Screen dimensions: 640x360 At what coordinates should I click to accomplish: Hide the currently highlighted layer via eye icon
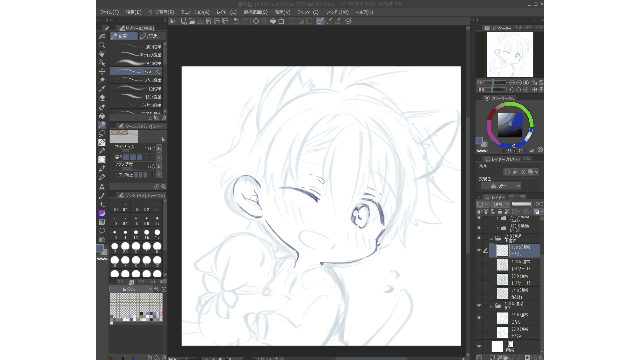479,250
